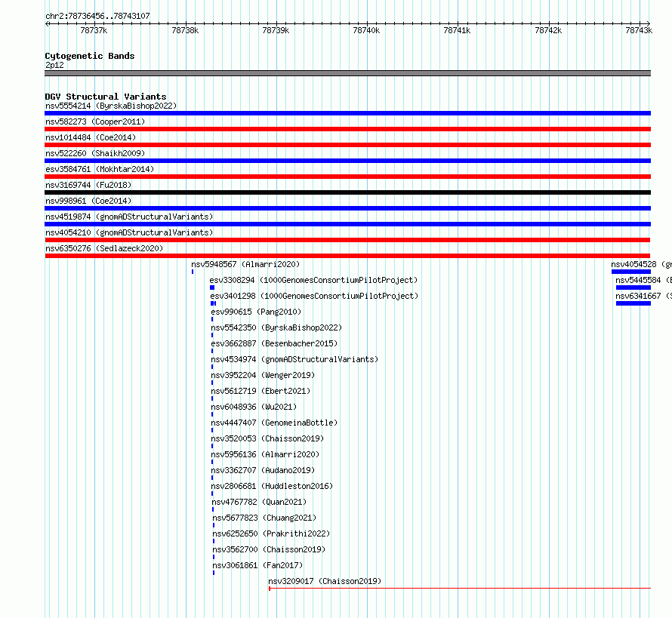
Task: Open variant nsv3169744 (Fu2018) label
Action: tap(88, 185)
